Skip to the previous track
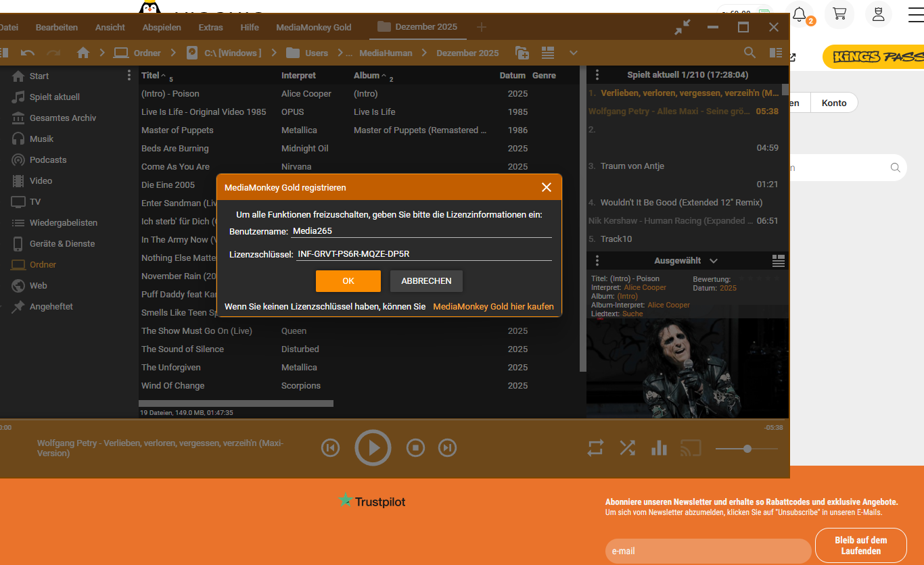 [330, 447]
